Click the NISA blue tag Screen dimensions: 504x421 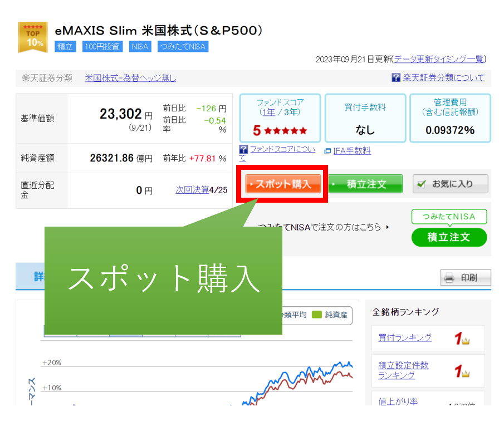(x=140, y=47)
